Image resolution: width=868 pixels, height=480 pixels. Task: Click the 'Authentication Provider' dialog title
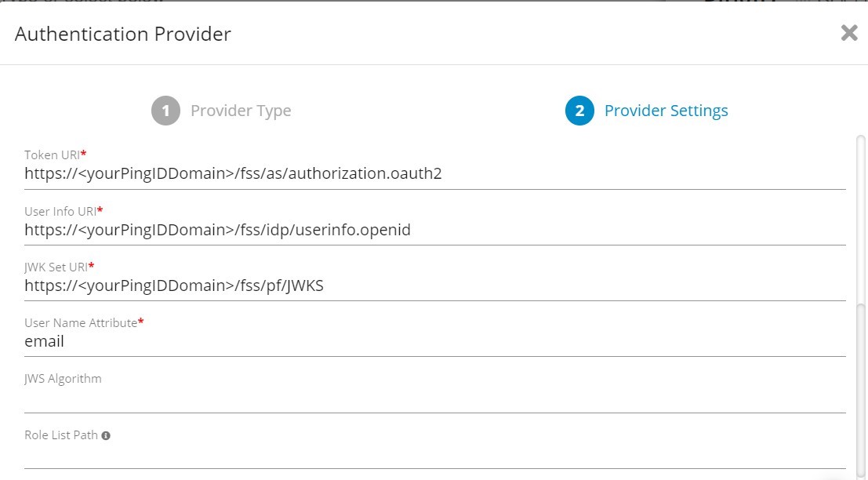[x=123, y=34]
